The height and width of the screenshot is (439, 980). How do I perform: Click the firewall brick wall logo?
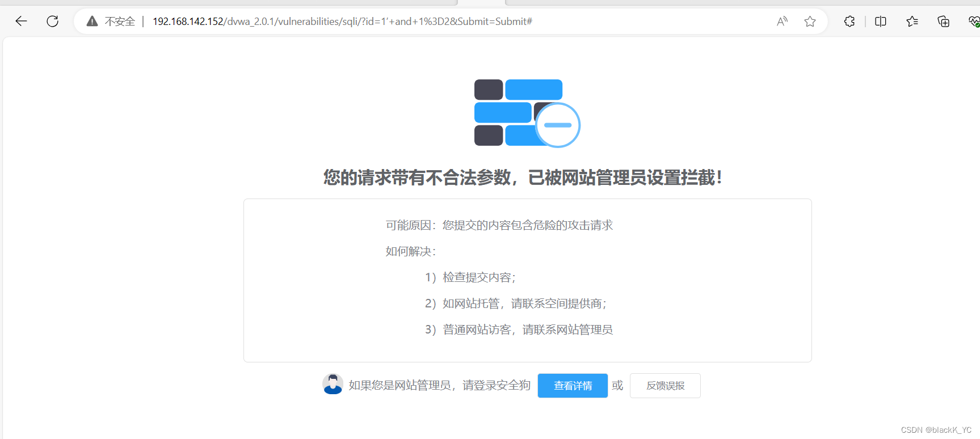coord(527,113)
